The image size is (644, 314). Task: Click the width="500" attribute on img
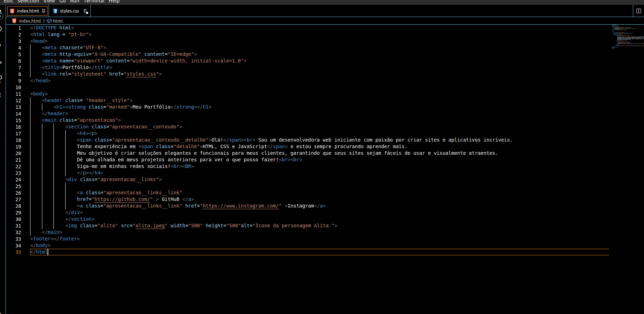187,226
